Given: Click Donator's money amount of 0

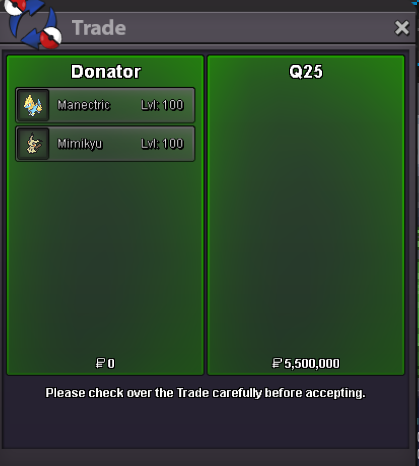Looking at the screenshot, I should coord(111,363).
